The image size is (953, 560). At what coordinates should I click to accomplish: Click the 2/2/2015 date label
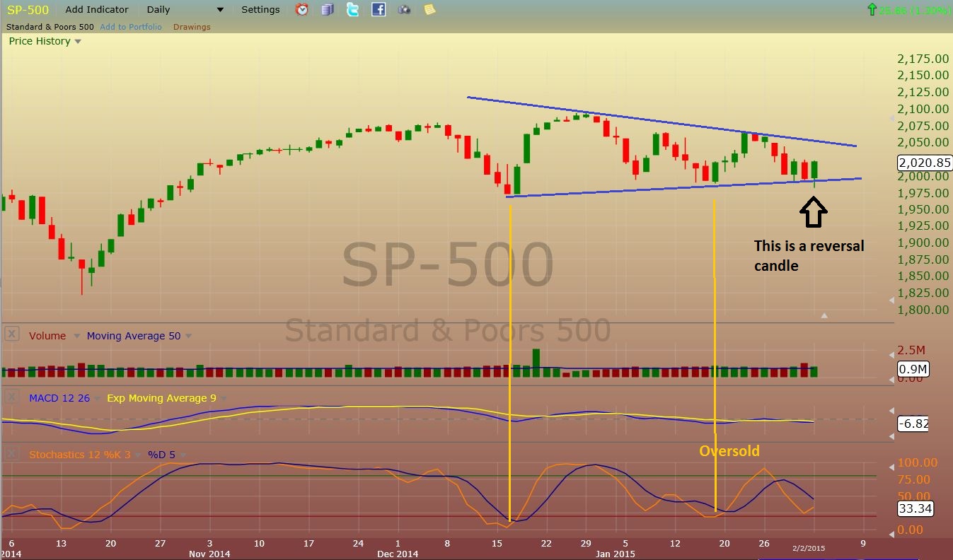[x=807, y=548]
